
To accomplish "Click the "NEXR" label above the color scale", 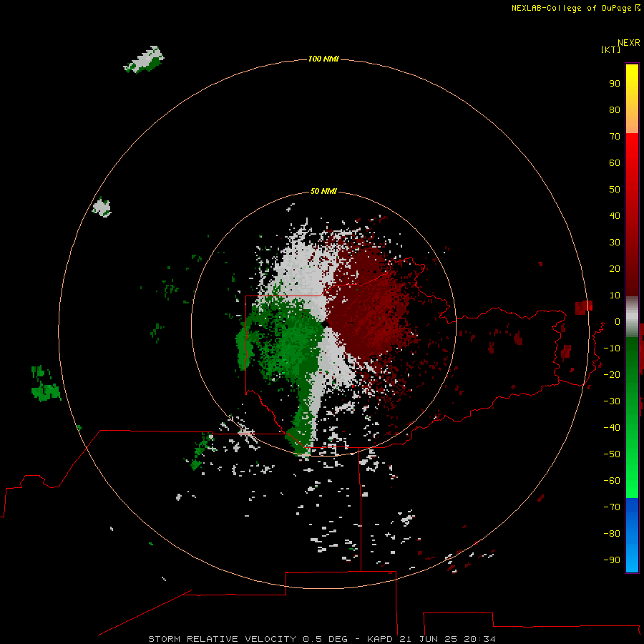I will (628, 43).
